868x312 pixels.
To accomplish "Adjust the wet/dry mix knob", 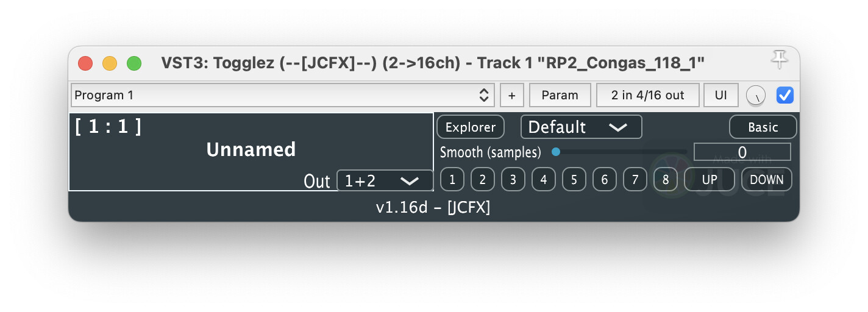I will pos(756,95).
